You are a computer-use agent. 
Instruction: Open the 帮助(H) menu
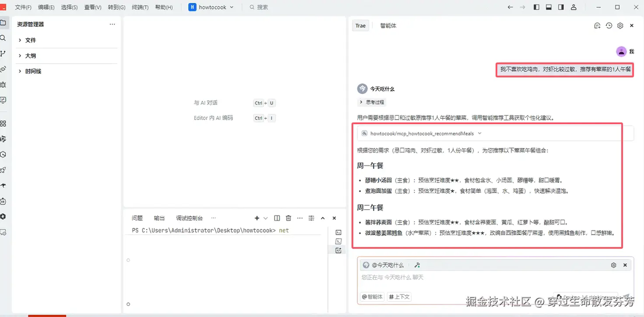(164, 8)
